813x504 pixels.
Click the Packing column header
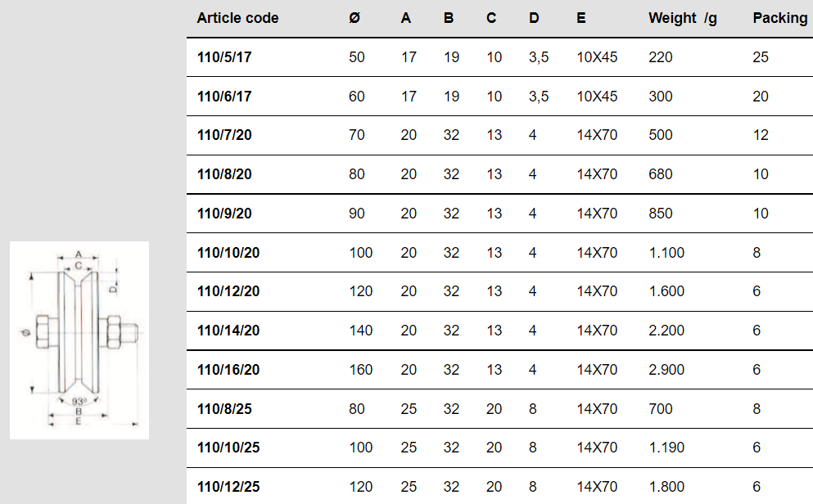780,19
